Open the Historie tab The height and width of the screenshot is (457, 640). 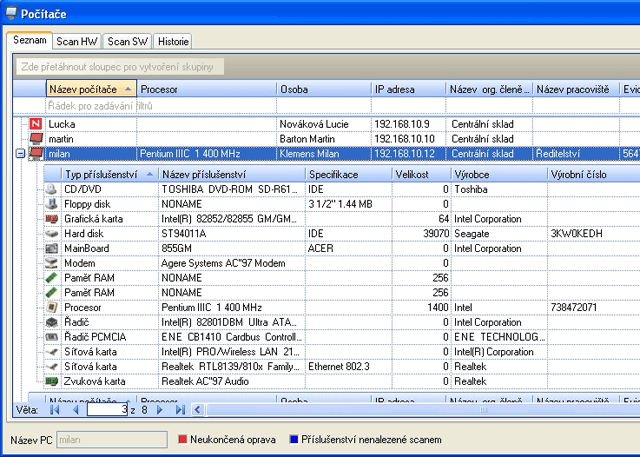pyautogui.click(x=173, y=42)
